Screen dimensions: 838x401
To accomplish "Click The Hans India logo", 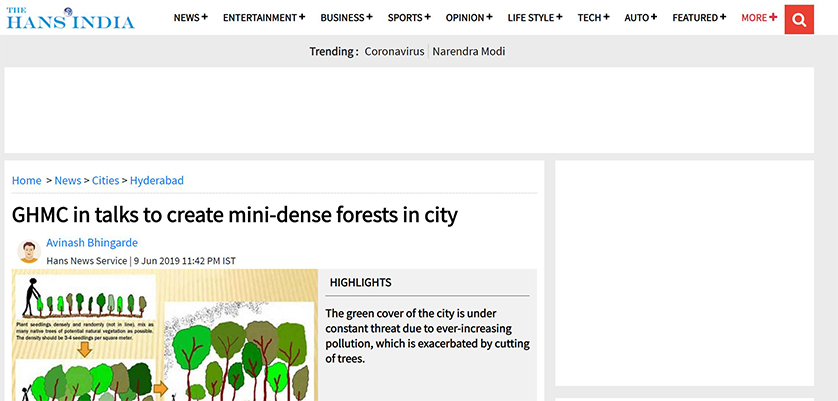I will click(70, 17).
